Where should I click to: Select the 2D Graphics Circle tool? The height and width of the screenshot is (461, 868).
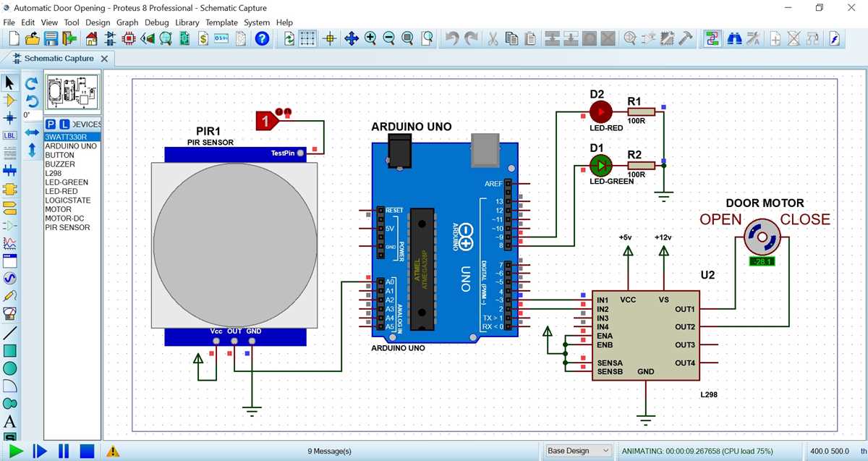10,368
